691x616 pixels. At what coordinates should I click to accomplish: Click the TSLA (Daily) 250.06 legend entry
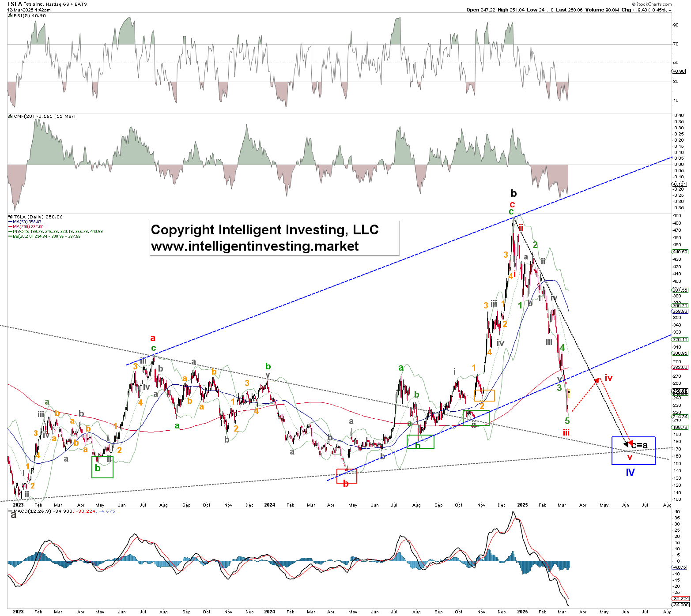click(36, 217)
